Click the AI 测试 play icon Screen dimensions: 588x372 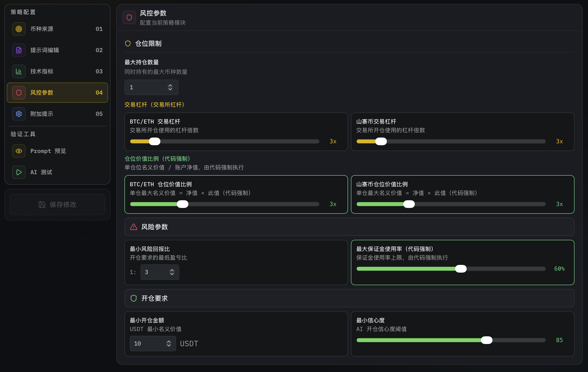19,172
